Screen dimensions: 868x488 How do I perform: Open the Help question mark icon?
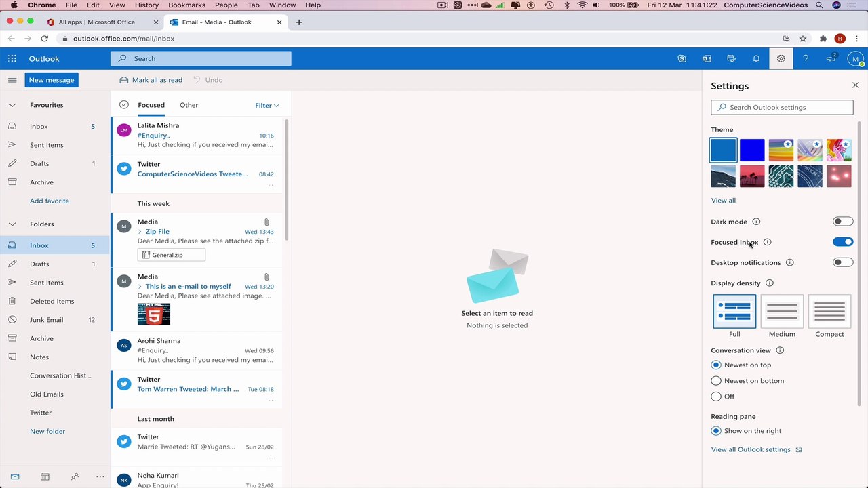(806, 59)
